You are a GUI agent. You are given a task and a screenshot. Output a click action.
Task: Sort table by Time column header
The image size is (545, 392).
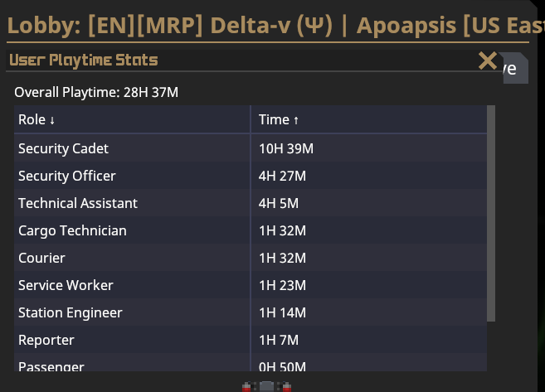click(369, 119)
